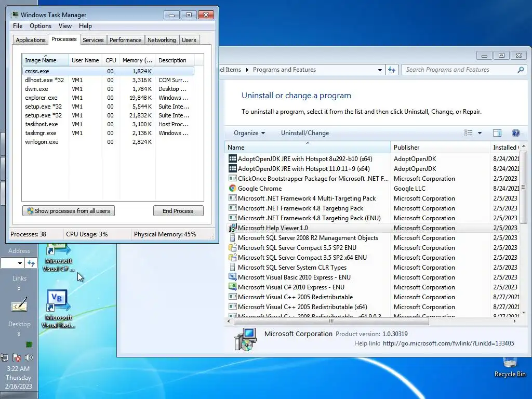Open the Recycle Bin desktop icon
Image resolution: width=532 pixels, height=399 pixels.
coord(510,367)
